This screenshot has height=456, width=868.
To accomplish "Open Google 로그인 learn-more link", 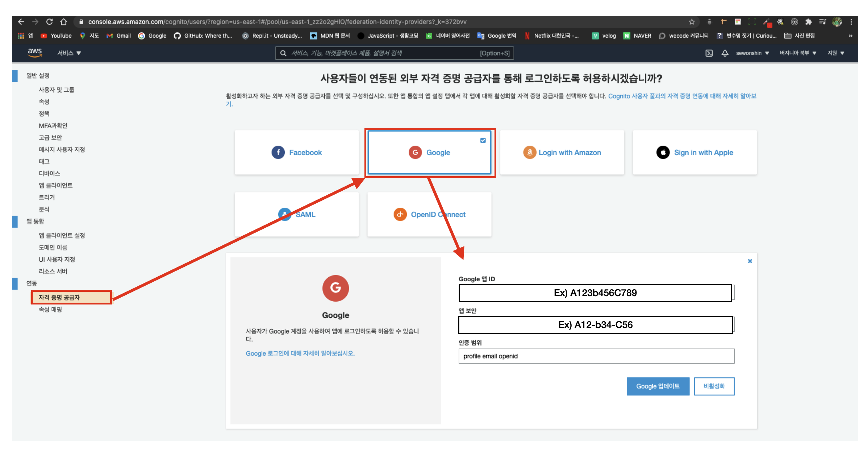I will (x=300, y=353).
